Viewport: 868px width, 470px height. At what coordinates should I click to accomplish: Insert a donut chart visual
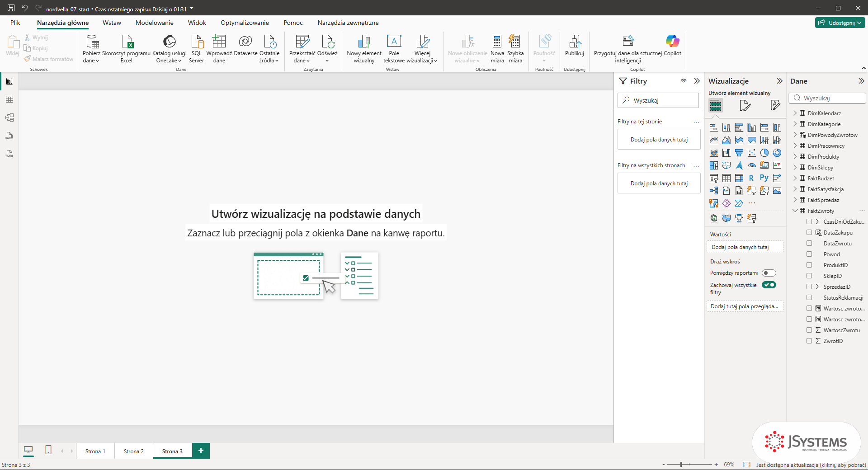click(777, 153)
